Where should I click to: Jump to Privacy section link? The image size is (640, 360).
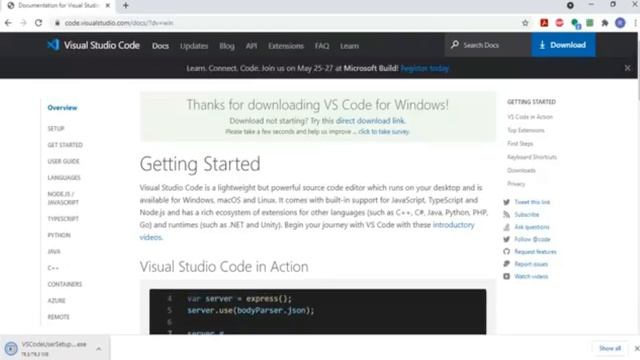(x=516, y=184)
